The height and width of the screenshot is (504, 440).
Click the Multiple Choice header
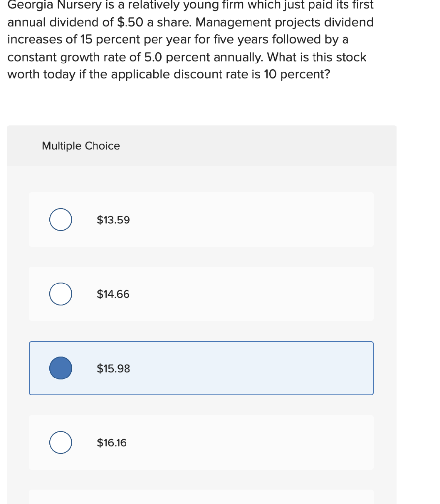pos(81,146)
